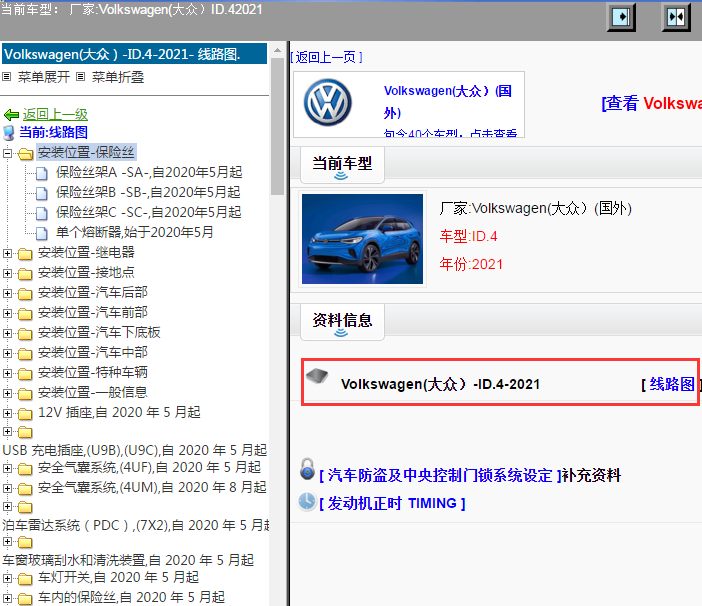Click the folder icon for 安装位置-汽车前部
The image size is (702, 606).
coord(25,314)
